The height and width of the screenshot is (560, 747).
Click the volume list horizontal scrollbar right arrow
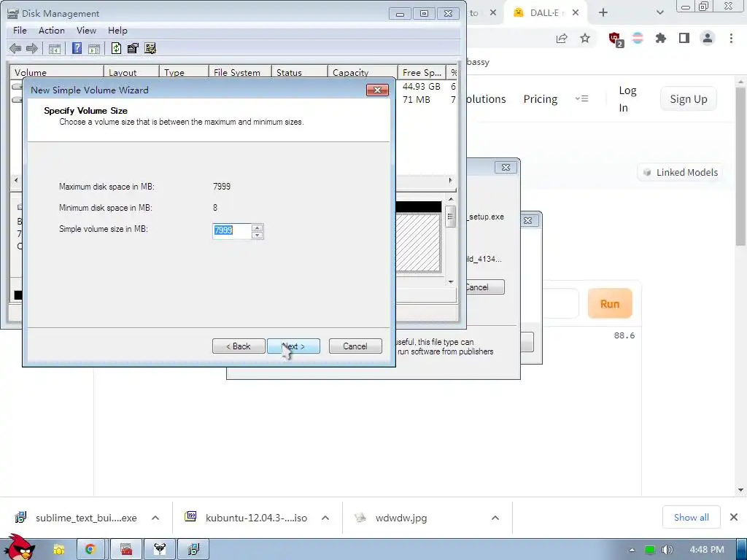pyautogui.click(x=450, y=181)
